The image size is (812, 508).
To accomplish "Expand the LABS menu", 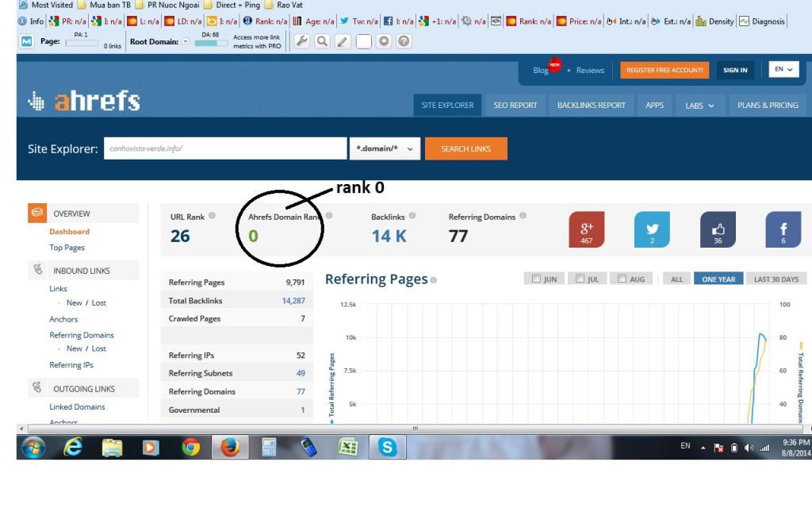I will click(x=699, y=106).
